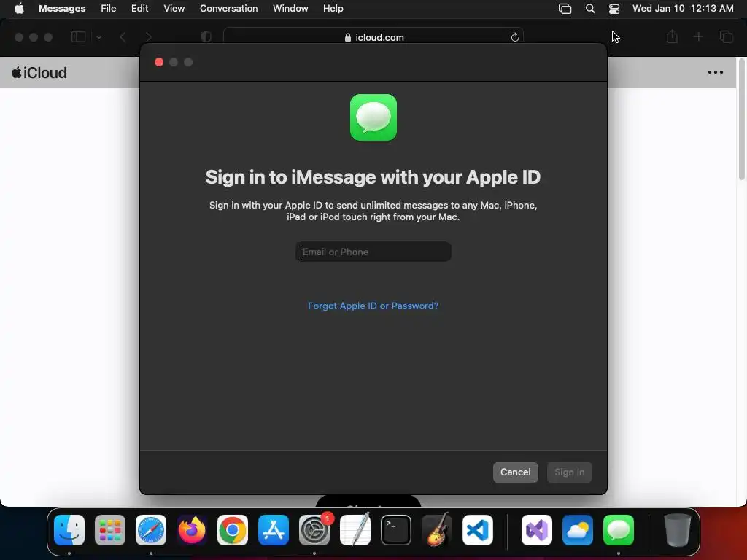This screenshot has height=560, width=747.
Task: Open TextEdit from the Dock
Action: click(x=355, y=529)
